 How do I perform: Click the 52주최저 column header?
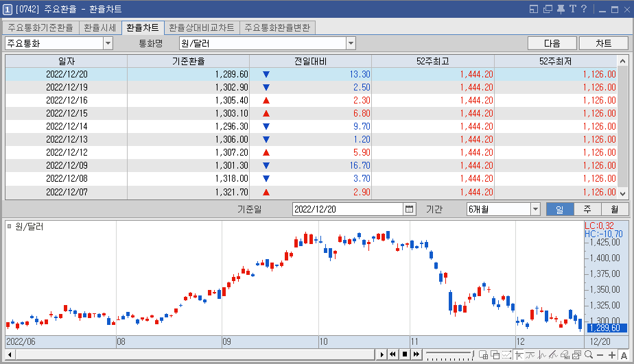coord(556,61)
